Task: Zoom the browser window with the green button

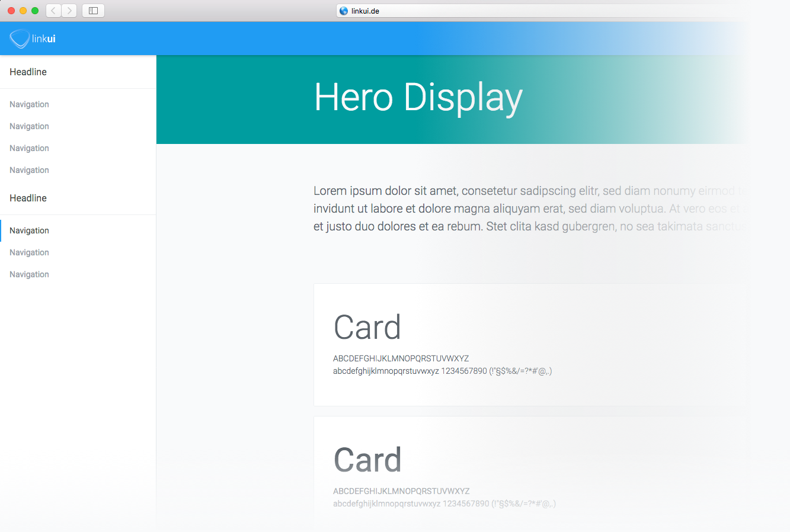Action: [x=35, y=11]
